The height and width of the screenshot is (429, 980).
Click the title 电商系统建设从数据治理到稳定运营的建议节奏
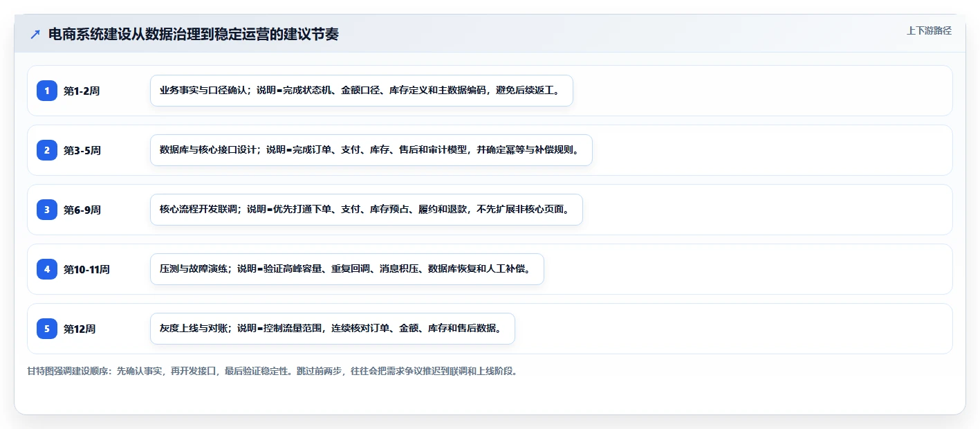point(194,35)
